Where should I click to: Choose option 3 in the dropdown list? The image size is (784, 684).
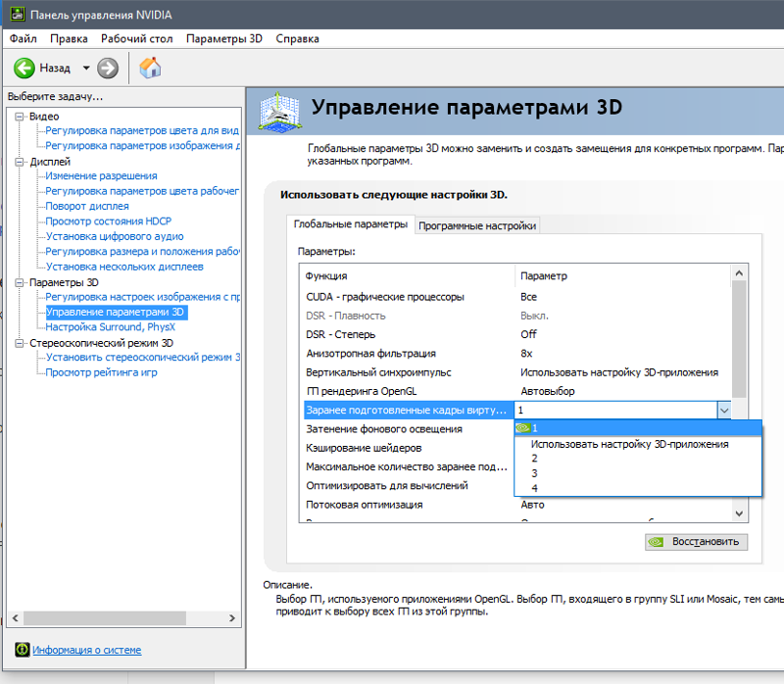638,473
